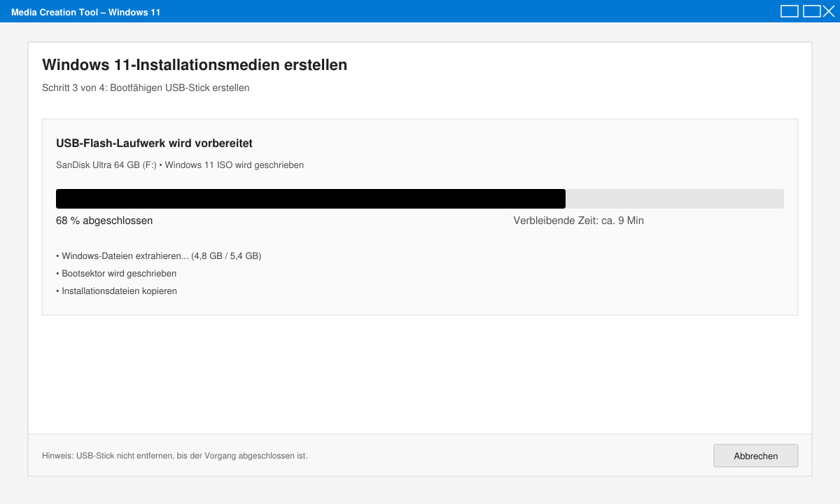Select the 'Windows-Dateien extrahieren...' step line
840x504 pixels.
[159, 256]
